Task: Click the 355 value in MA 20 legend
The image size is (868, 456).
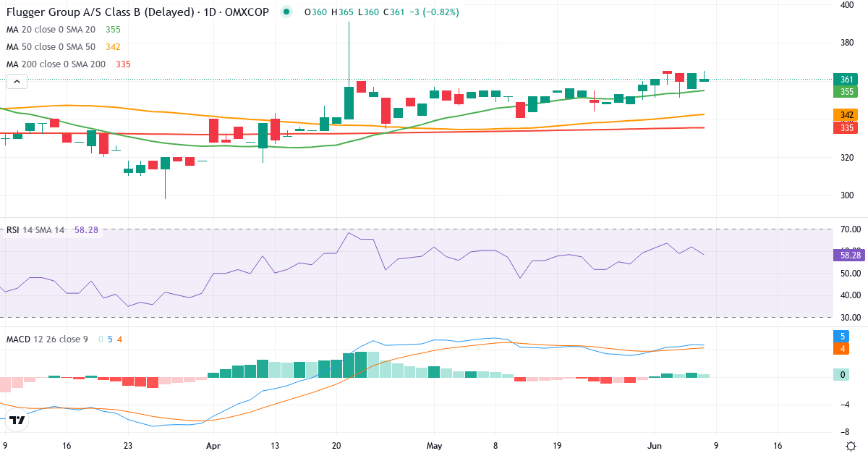Action: pyautogui.click(x=113, y=30)
